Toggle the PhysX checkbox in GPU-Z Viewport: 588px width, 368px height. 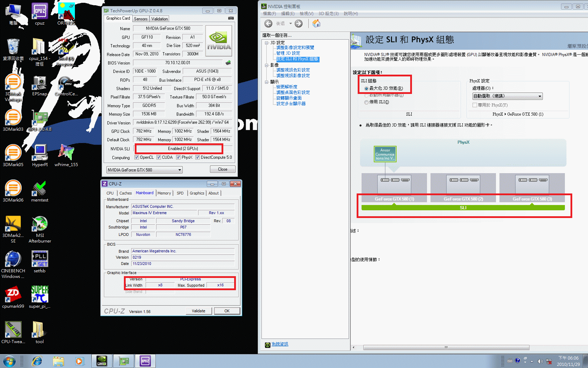coord(178,157)
